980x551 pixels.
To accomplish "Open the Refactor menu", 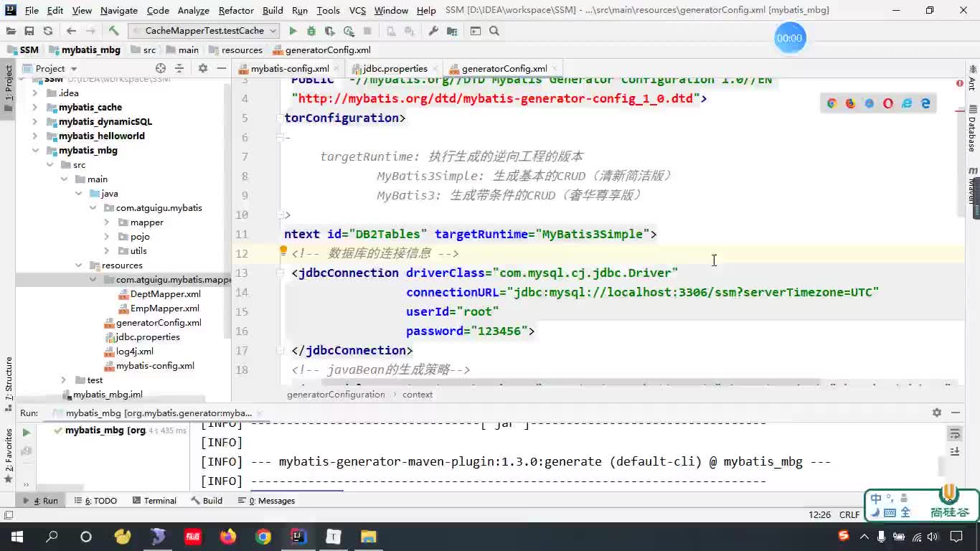I will [x=236, y=10].
